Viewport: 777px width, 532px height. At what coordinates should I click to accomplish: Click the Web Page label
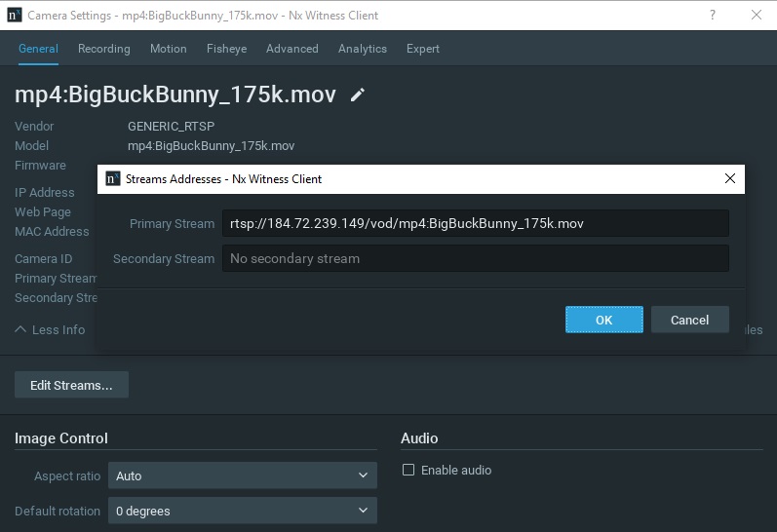(x=43, y=212)
